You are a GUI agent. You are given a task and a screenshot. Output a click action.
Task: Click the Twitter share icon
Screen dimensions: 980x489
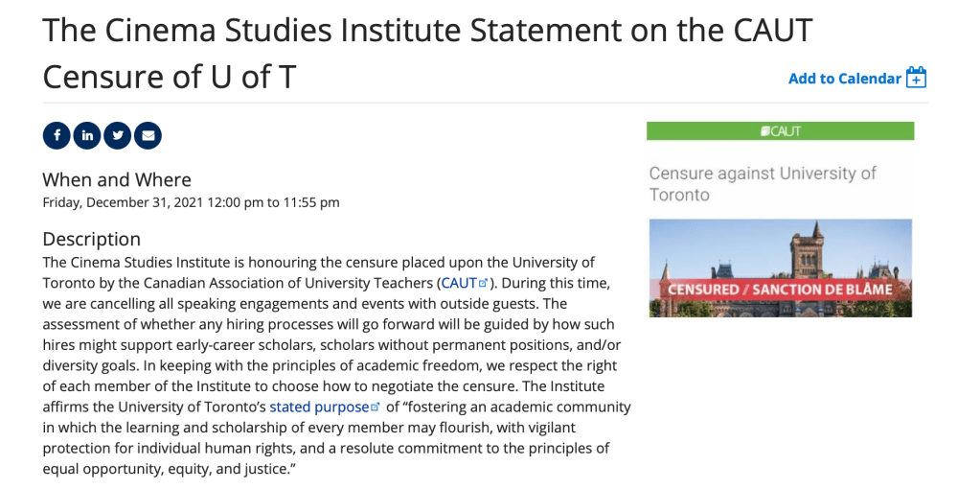[x=117, y=135]
